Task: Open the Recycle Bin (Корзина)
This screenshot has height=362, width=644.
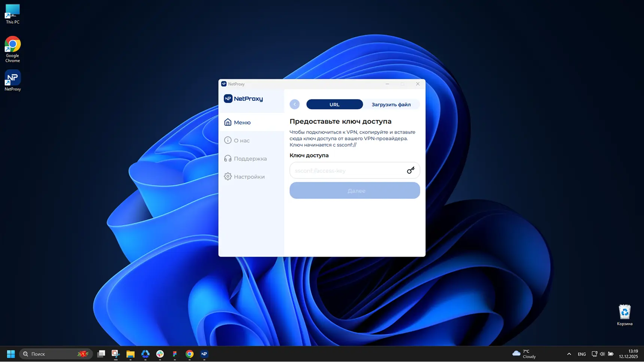Action: point(624,315)
